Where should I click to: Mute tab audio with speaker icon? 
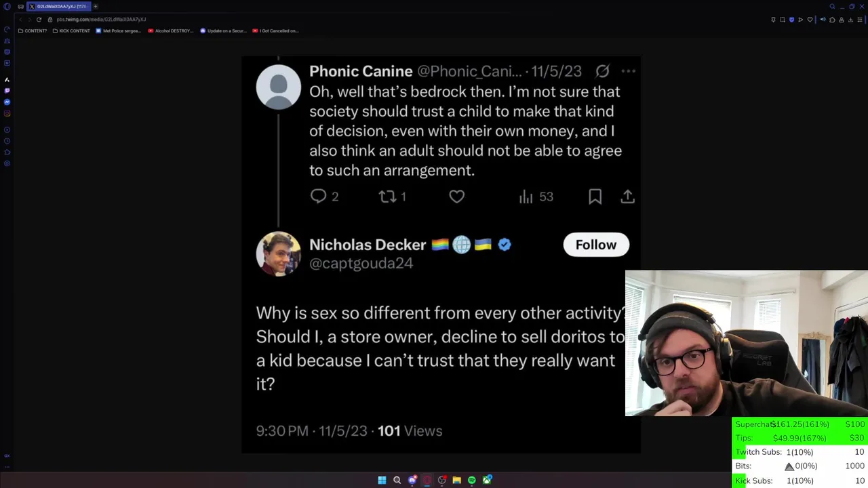click(x=823, y=20)
